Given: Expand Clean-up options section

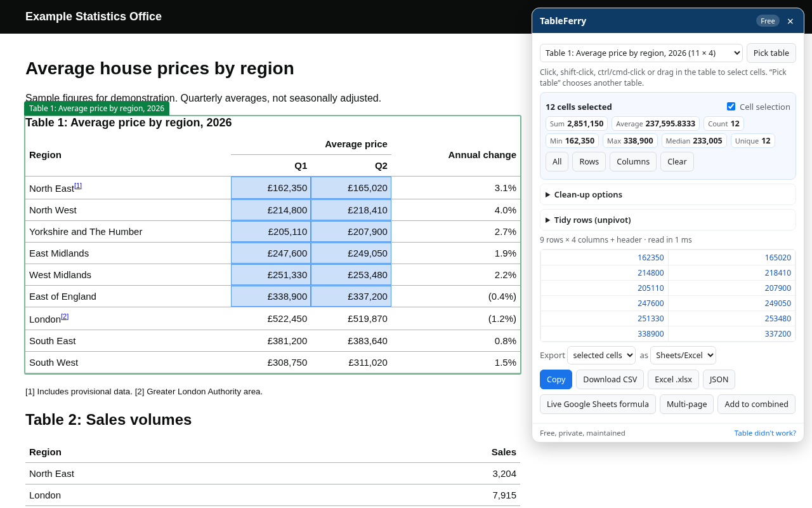Looking at the screenshot, I should click(668, 194).
